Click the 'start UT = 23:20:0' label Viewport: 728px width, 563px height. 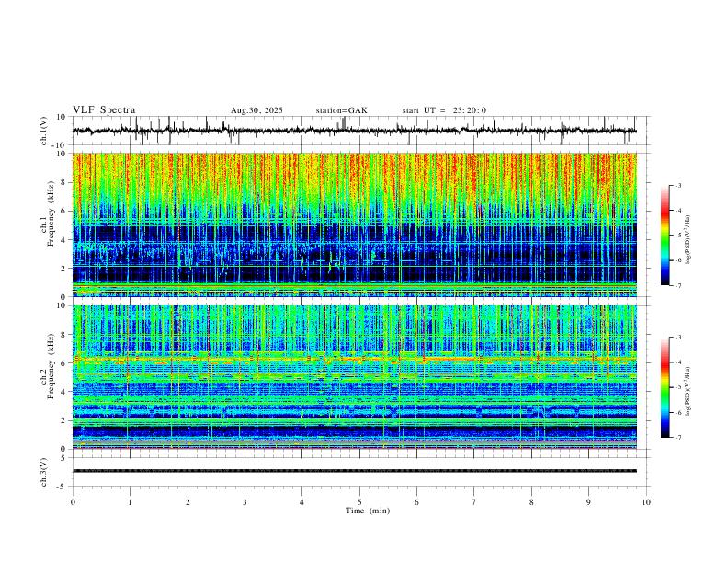[444, 110]
